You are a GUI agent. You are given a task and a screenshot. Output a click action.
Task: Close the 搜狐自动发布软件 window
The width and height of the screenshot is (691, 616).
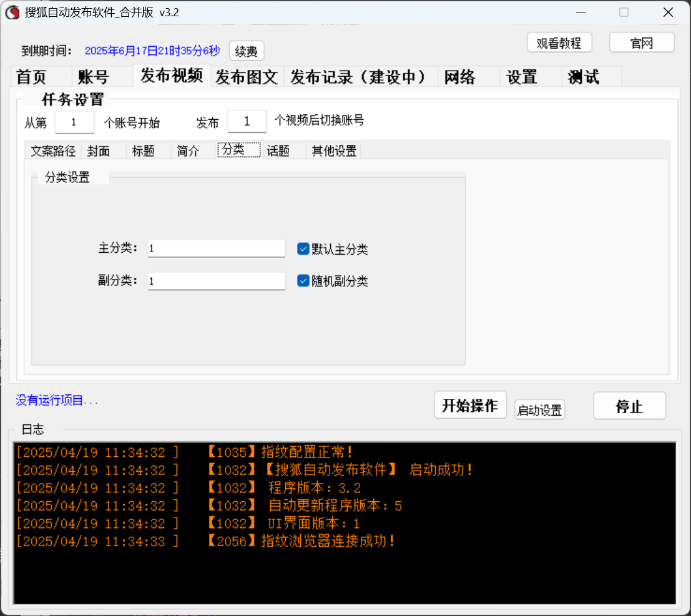coord(668,12)
